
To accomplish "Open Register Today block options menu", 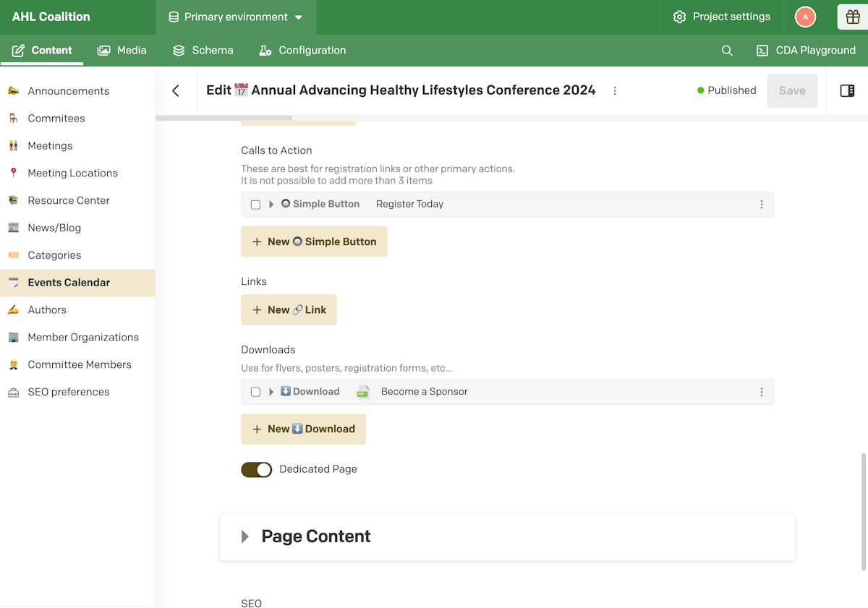I will (762, 205).
